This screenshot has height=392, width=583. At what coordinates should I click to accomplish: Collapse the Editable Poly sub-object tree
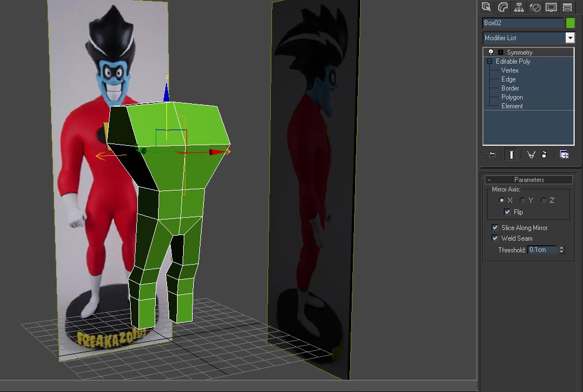(x=489, y=61)
